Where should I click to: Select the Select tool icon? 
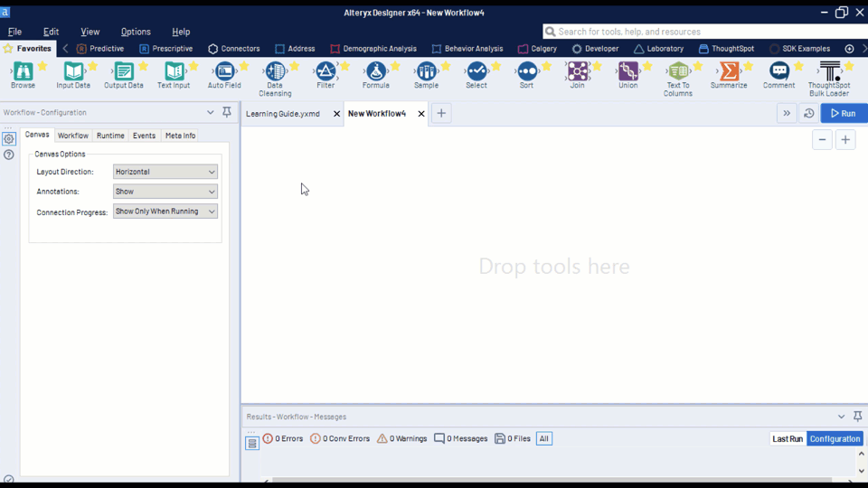point(476,71)
